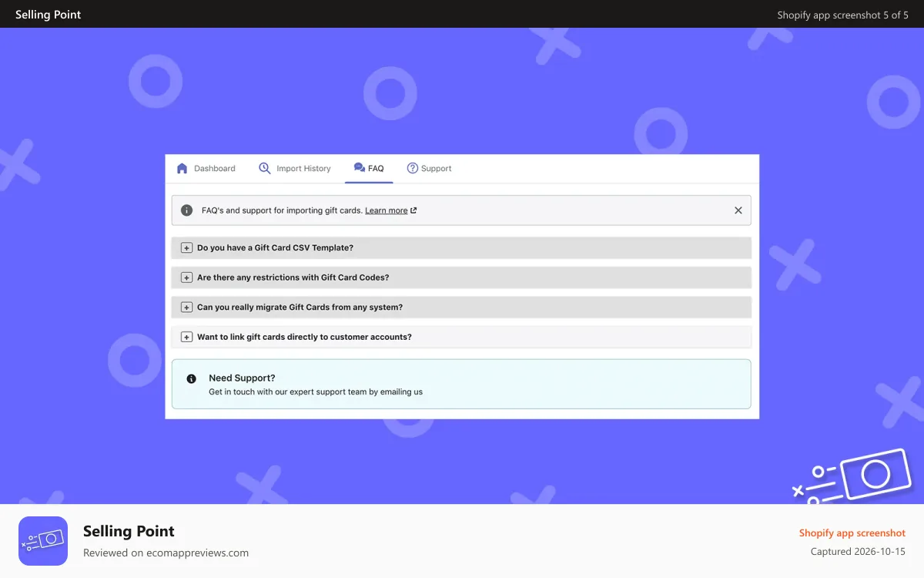Click the Import History clock icon
Viewport: 924px width, 578px height.
point(265,168)
